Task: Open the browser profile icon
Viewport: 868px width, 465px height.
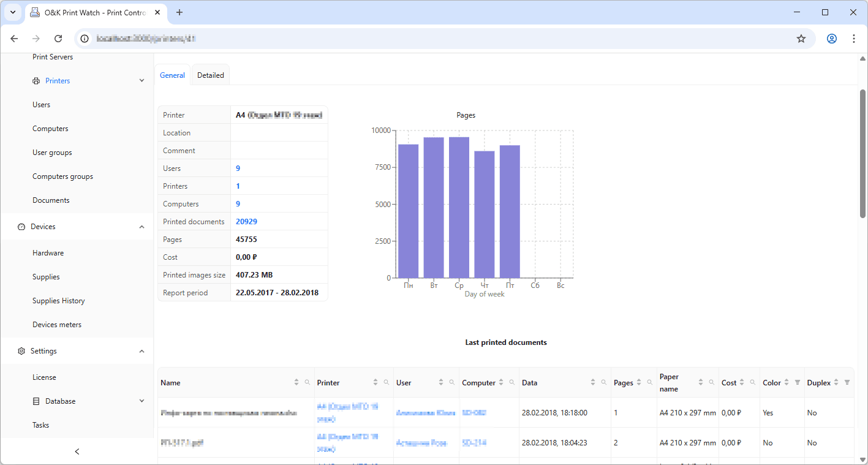Action: (x=831, y=39)
